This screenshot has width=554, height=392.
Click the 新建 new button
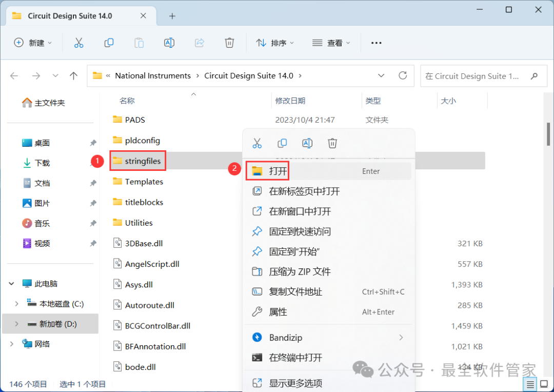tap(33, 43)
